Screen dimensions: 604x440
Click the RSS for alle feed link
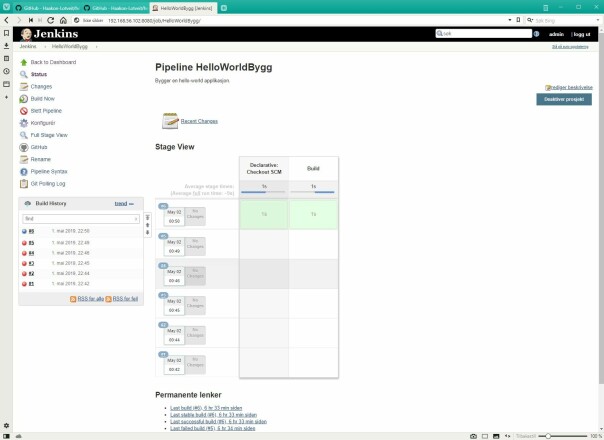91,299
